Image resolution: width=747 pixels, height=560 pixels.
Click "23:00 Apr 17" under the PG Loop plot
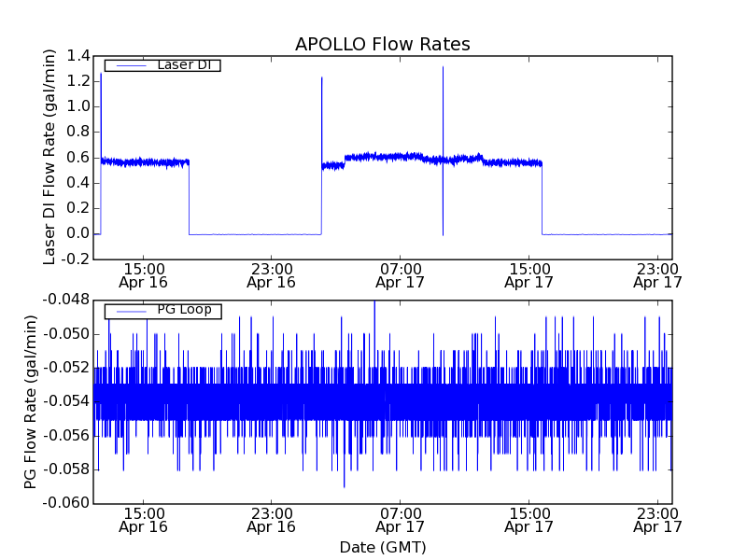657,521
